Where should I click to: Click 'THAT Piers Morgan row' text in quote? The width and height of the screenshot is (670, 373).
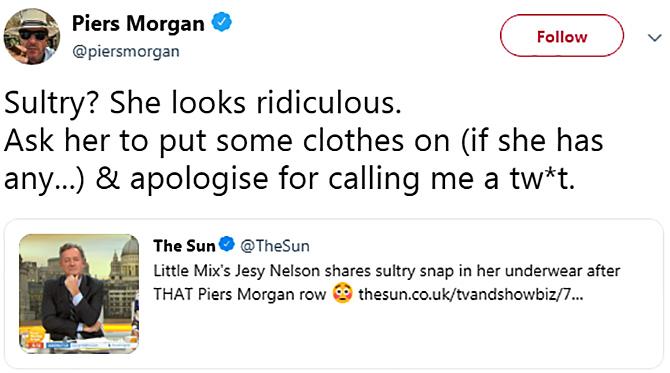pos(240,294)
